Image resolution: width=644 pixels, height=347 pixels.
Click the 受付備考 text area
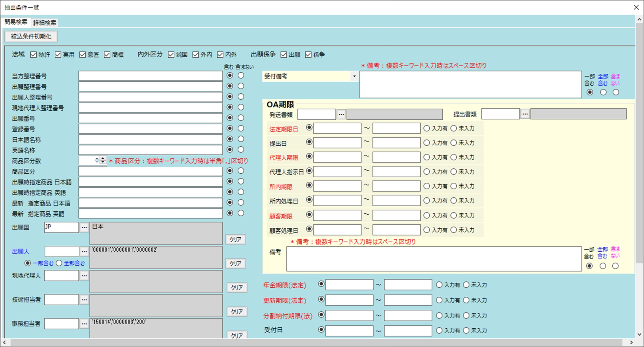click(x=471, y=84)
